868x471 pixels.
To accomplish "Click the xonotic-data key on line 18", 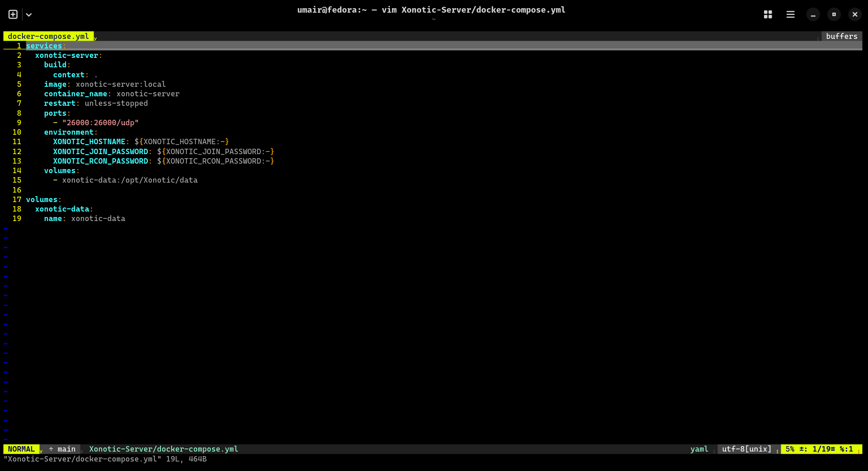I will coord(62,209).
